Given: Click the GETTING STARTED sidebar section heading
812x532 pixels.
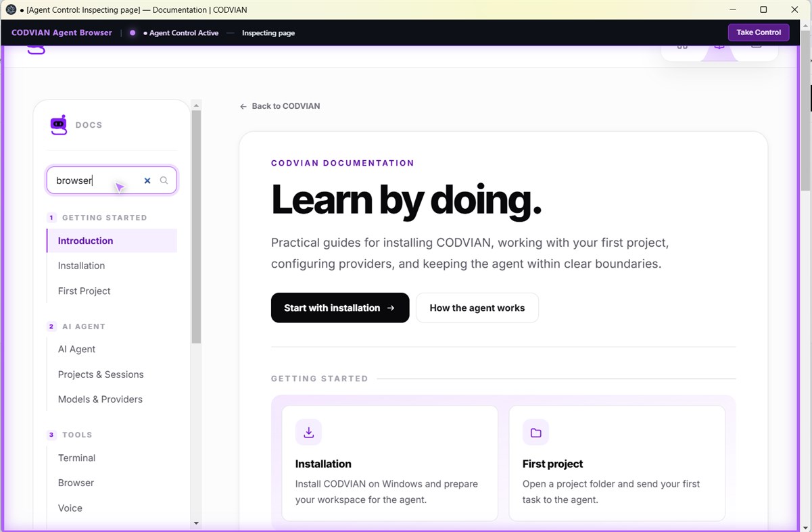Looking at the screenshot, I should [105, 218].
